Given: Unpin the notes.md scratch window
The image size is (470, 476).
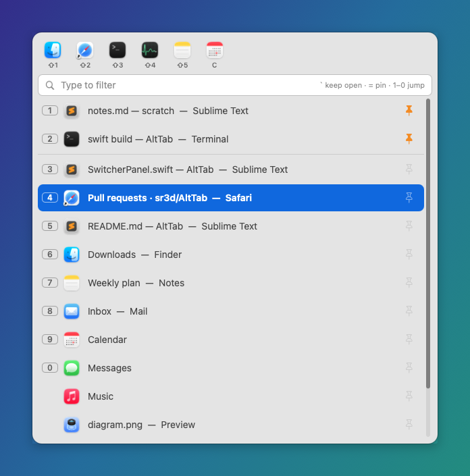Looking at the screenshot, I should pos(409,111).
